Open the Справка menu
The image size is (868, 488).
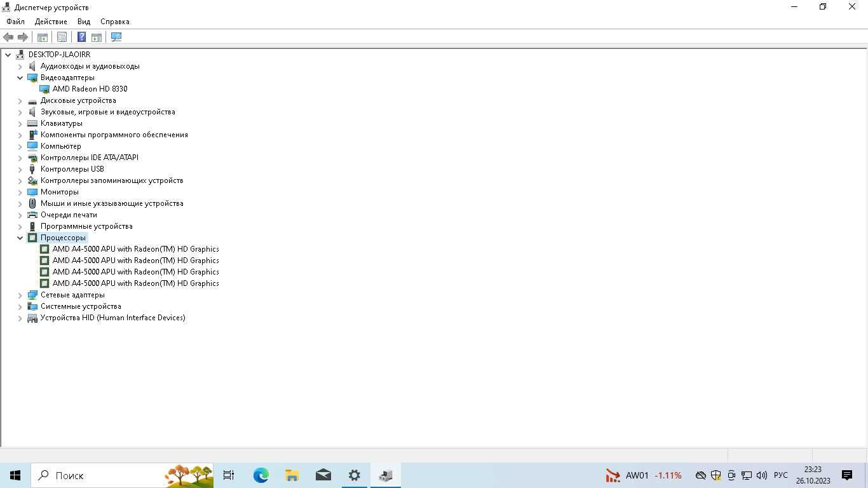coord(115,22)
